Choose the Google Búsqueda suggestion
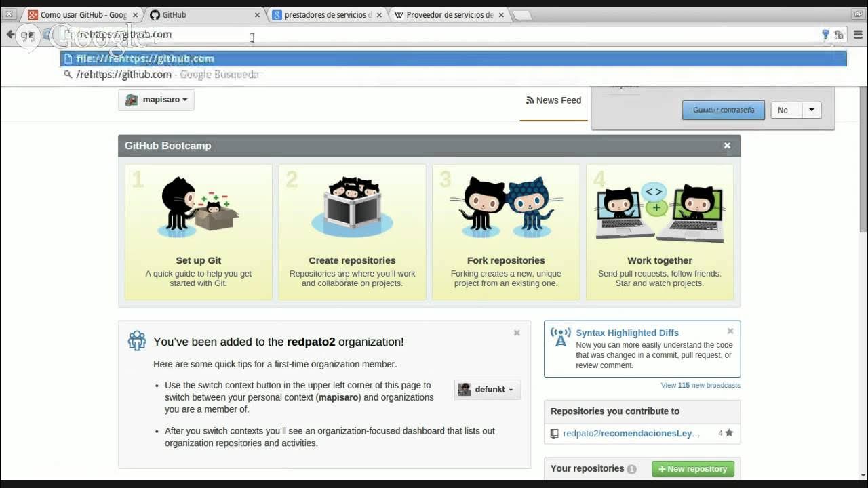The width and height of the screenshot is (868, 488). [x=454, y=75]
